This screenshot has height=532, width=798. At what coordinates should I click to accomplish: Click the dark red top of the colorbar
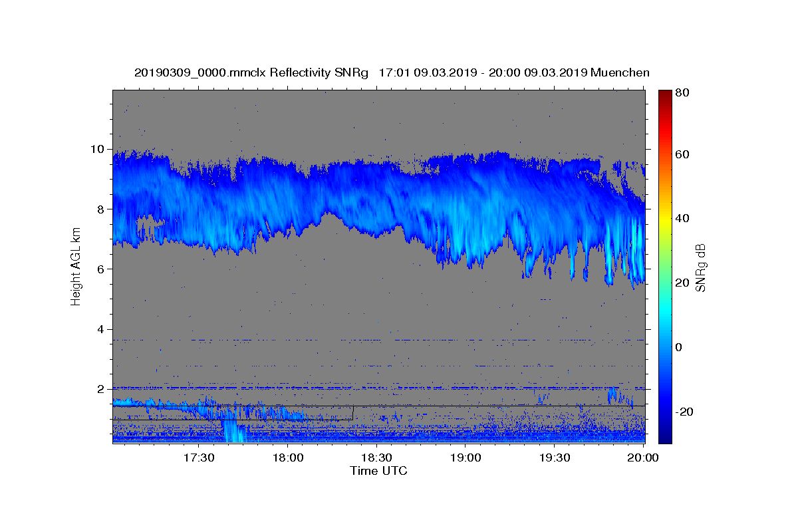[665, 93]
